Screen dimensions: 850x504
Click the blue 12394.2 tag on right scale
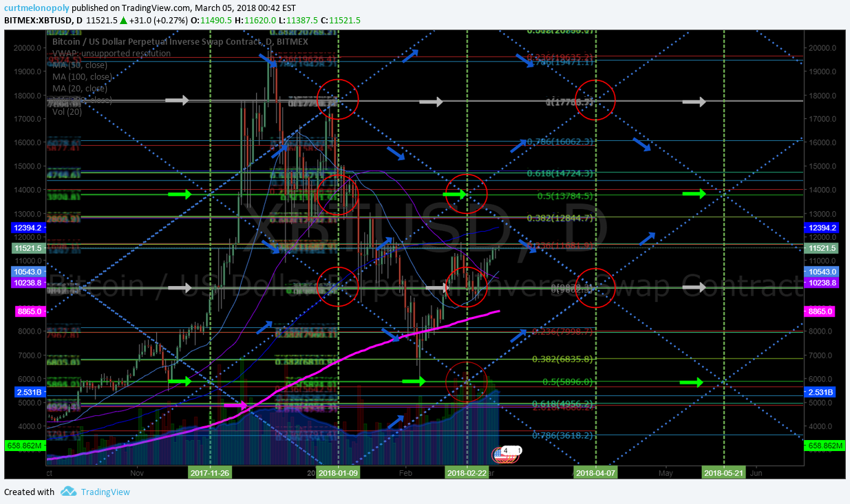[820, 228]
